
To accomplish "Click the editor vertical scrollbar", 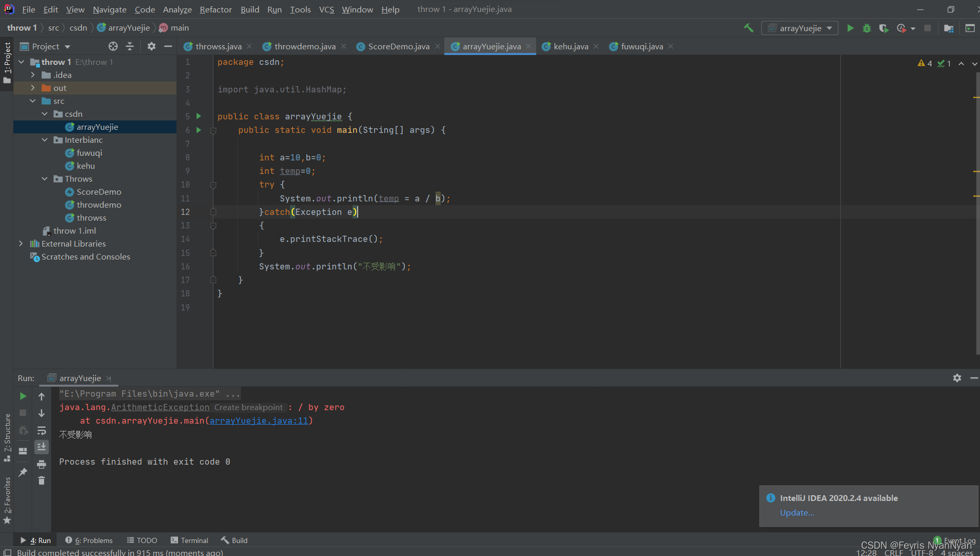I will (x=977, y=213).
